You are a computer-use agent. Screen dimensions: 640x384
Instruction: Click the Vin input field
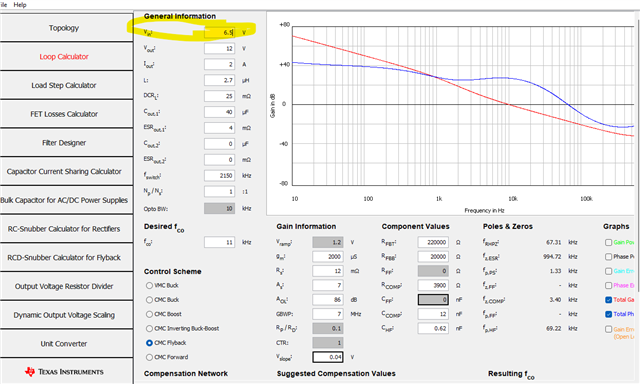pos(220,32)
